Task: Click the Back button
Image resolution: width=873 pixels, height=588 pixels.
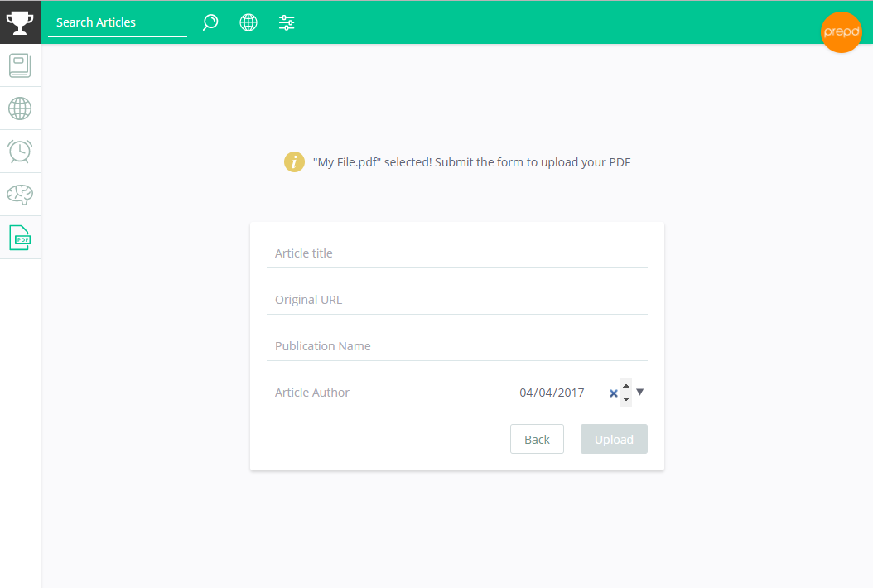Action: pyautogui.click(x=537, y=439)
